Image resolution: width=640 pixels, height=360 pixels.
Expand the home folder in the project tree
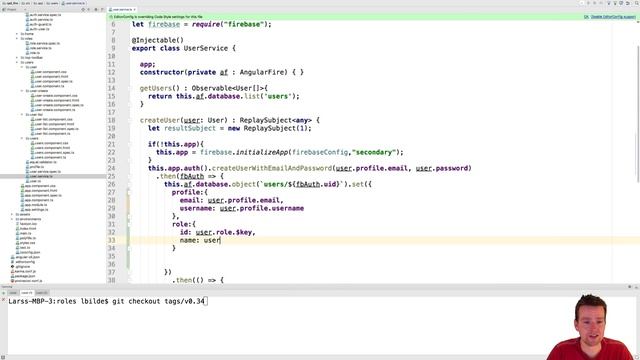click(x=17, y=34)
